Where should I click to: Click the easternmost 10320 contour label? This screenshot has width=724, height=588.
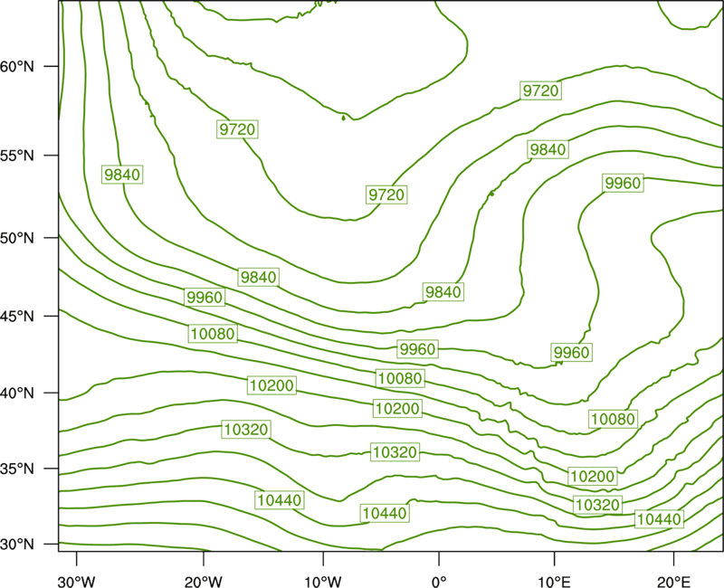tap(597, 505)
